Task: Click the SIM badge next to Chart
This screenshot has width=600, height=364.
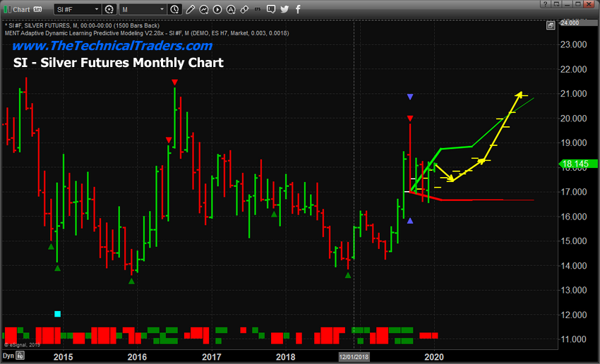Action: (x=37, y=9)
